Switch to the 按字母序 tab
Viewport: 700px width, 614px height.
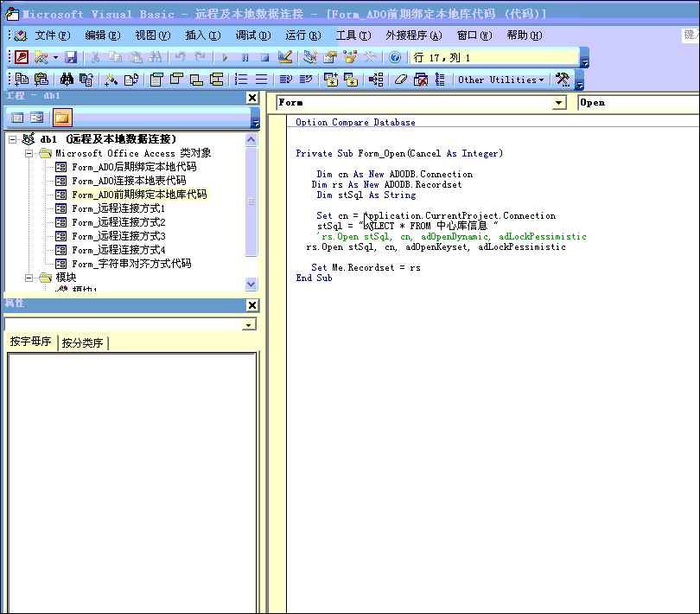30,342
